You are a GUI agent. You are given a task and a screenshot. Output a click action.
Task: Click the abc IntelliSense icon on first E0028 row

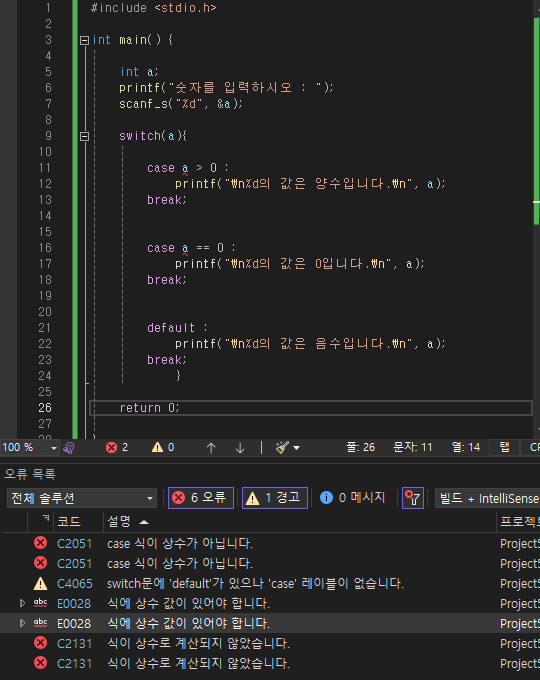40,603
